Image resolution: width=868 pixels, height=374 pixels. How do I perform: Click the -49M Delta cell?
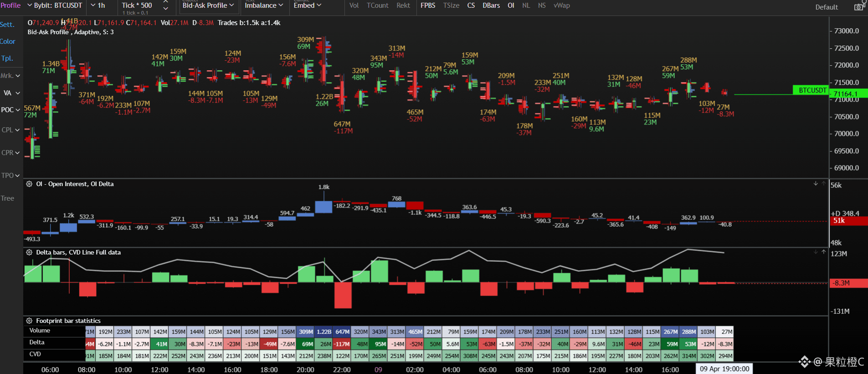pyautogui.click(x=269, y=344)
